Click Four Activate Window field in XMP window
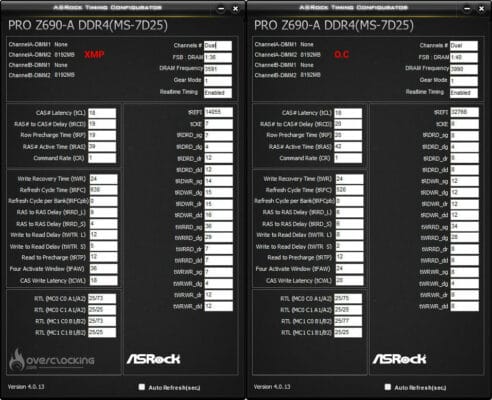Screen dimensions: 492x400 (103, 269)
